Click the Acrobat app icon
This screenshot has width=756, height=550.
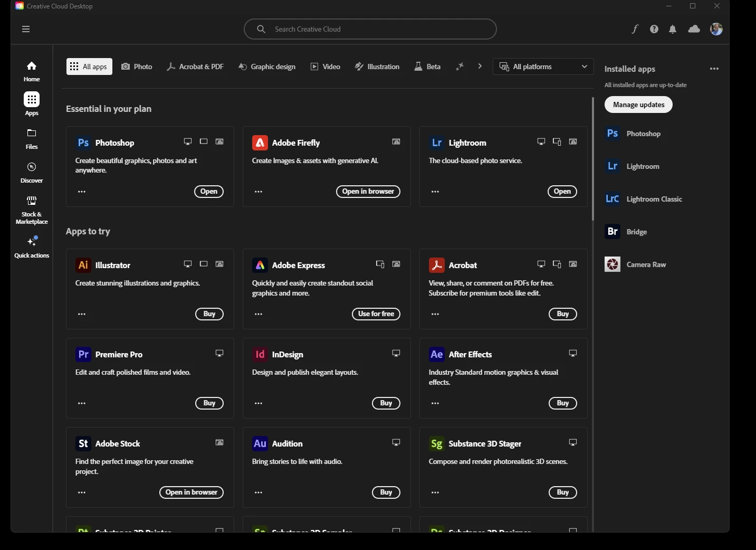point(437,265)
